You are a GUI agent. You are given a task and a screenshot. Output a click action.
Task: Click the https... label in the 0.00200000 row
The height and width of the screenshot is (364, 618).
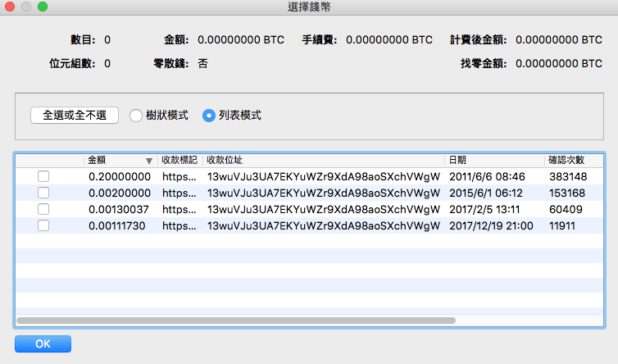click(179, 193)
